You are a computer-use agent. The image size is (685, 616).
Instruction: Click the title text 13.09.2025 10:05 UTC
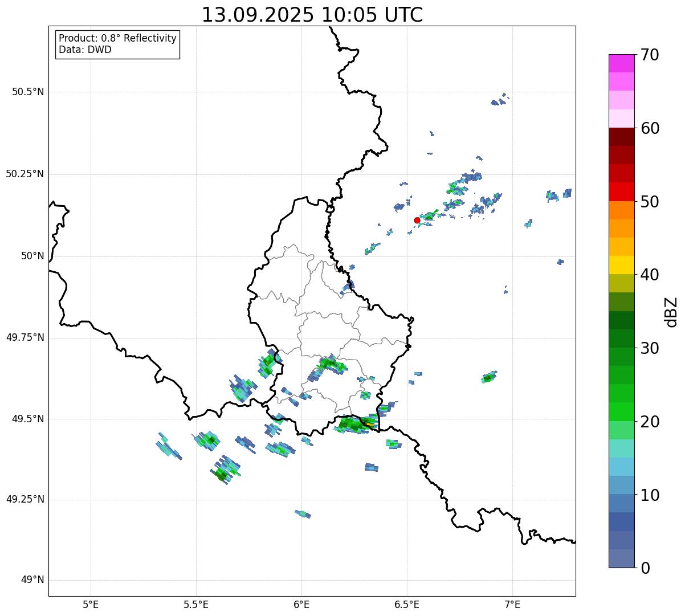click(x=312, y=15)
